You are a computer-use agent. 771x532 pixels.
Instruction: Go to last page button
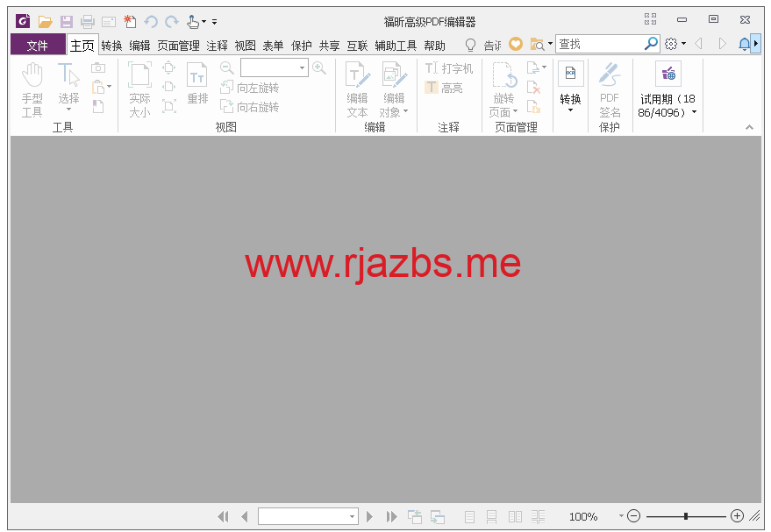point(391,516)
